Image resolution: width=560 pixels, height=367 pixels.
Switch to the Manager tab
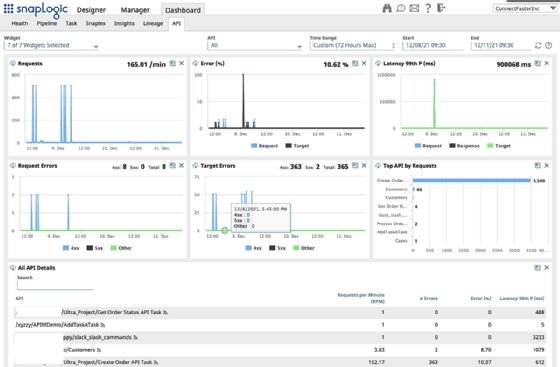pos(135,10)
